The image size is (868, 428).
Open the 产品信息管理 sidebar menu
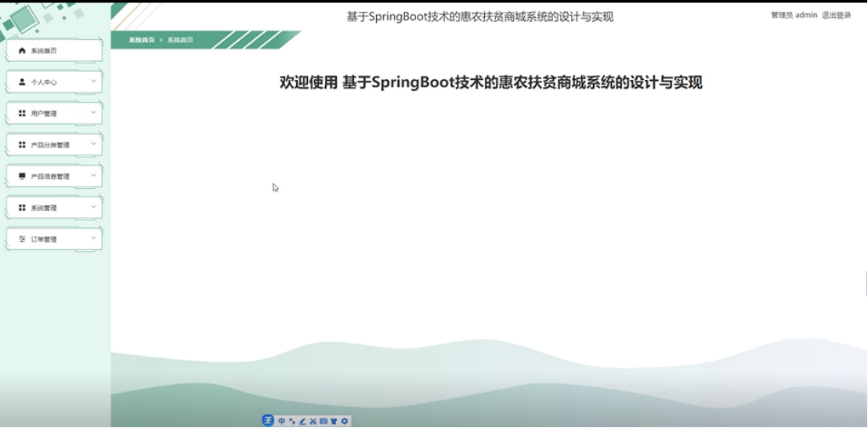pyautogui.click(x=54, y=176)
